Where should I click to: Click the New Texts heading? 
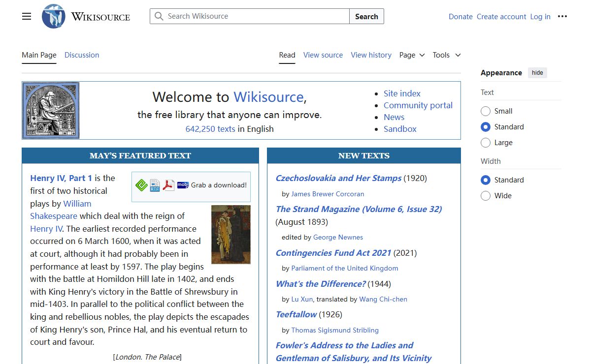pyautogui.click(x=364, y=155)
